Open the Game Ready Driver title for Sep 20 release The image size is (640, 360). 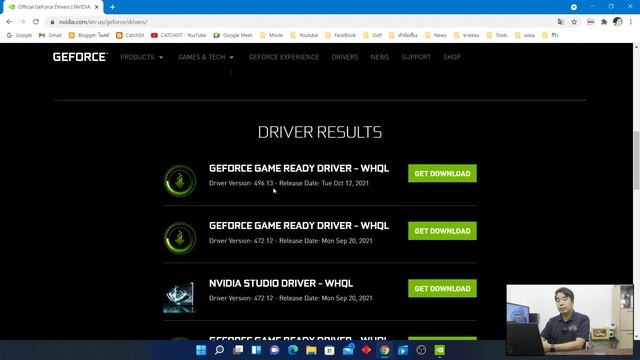tap(299, 226)
